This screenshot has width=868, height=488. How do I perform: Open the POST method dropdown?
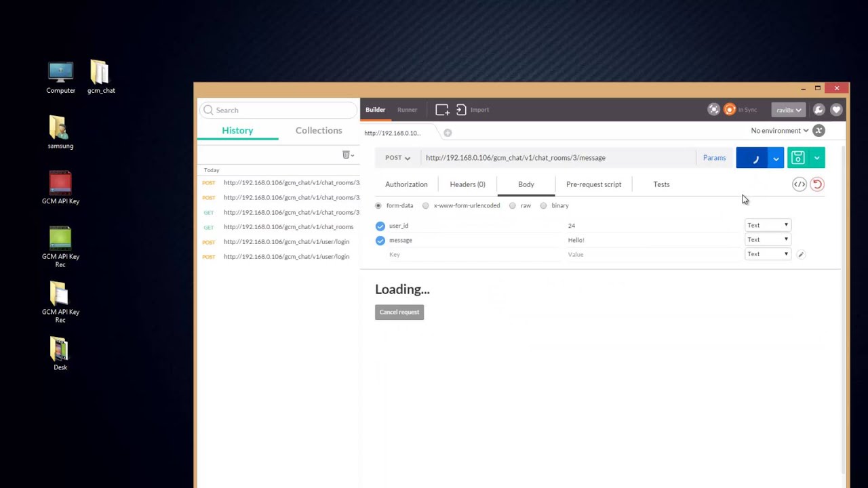pos(397,158)
